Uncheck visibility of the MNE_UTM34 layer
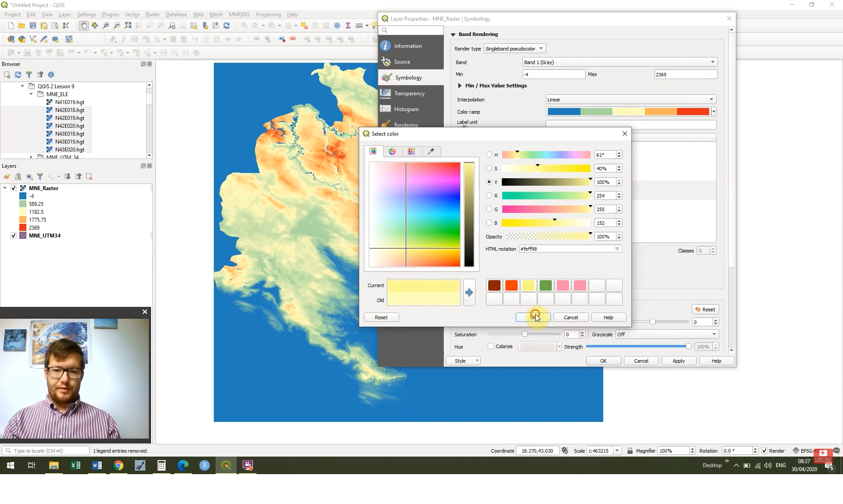 coord(14,235)
